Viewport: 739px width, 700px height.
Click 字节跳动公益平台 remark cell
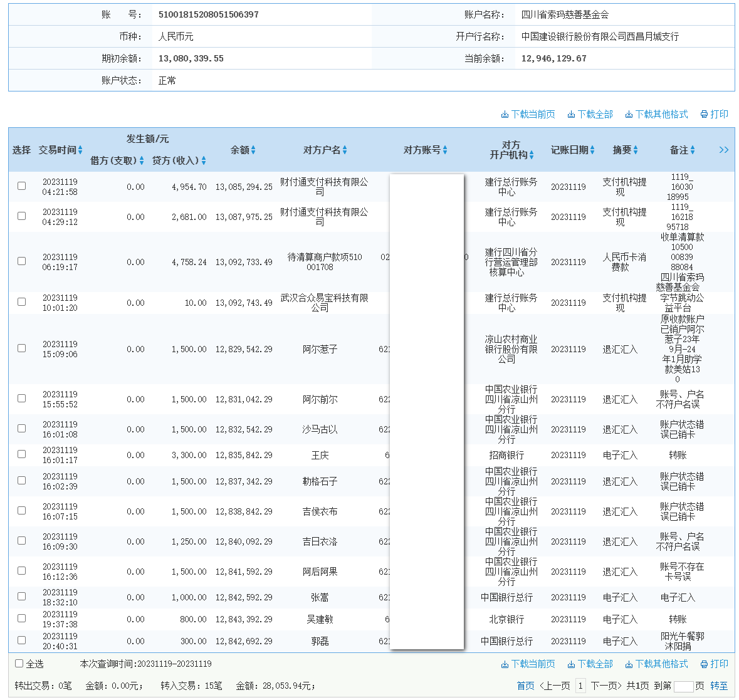click(682, 303)
